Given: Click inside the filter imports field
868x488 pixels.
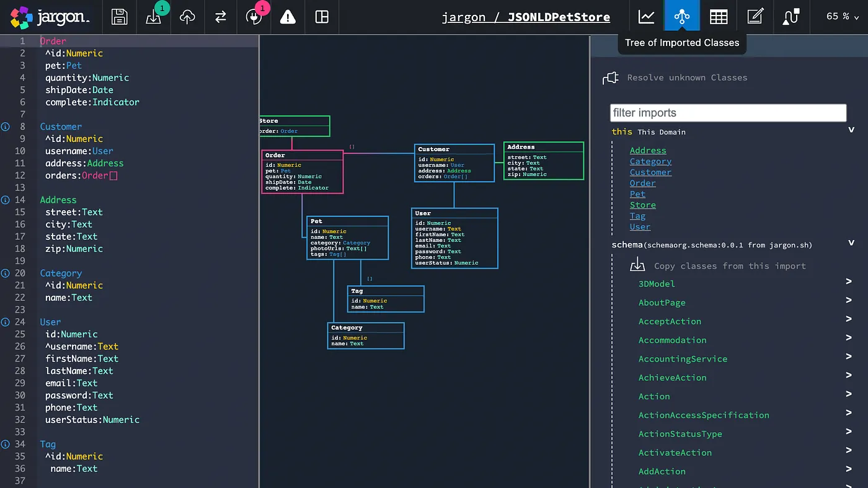Looking at the screenshot, I should point(728,112).
